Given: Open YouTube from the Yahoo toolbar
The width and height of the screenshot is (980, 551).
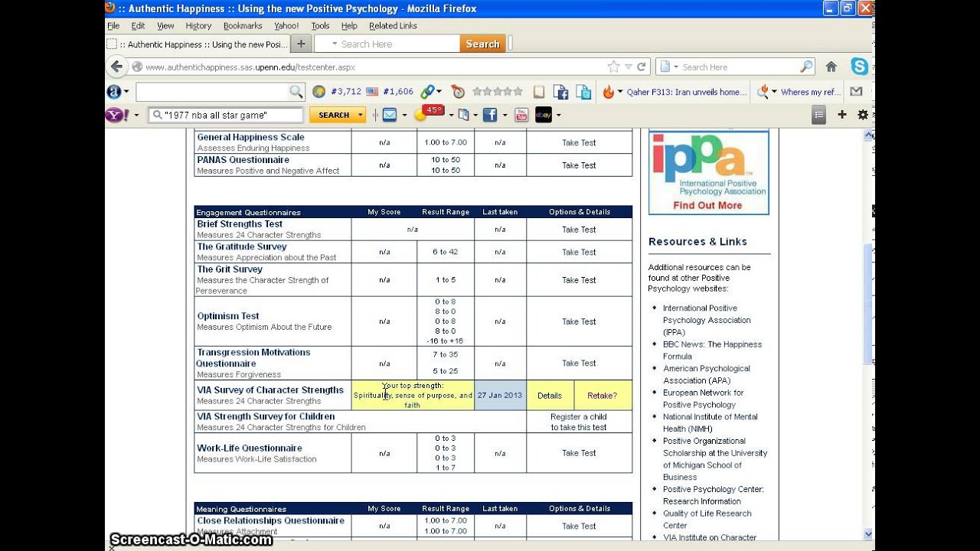Looking at the screenshot, I should tap(521, 115).
